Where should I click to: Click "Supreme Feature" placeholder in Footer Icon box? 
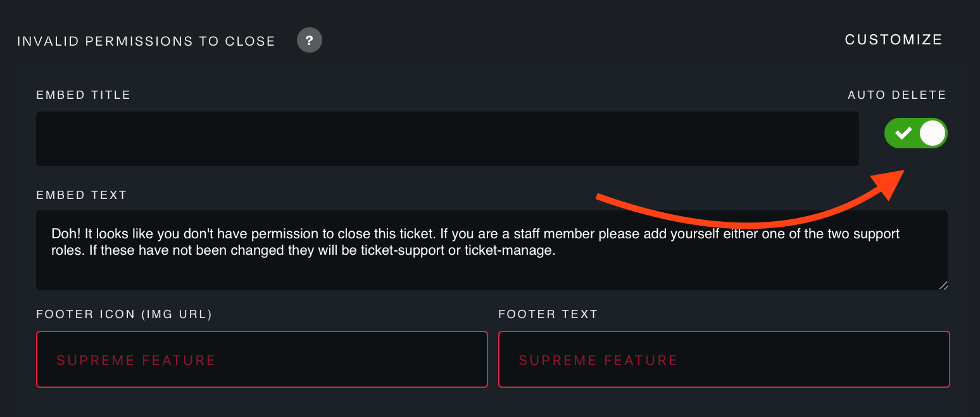136,361
